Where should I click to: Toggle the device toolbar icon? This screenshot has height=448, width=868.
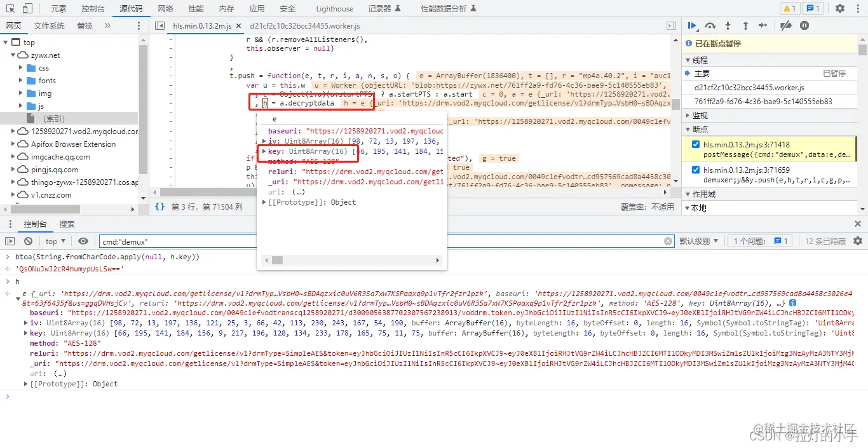pos(28,8)
